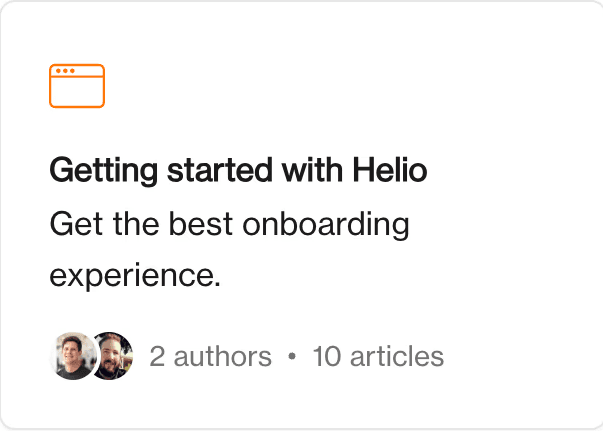Click the orange browser window icon
The height and width of the screenshot is (431, 603).
click(77, 86)
